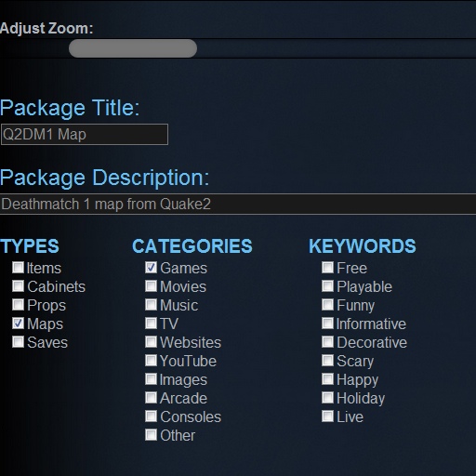This screenshot has width=476, height=476.
Task: Tick the YouTube category checkbox
Action: 151,361
